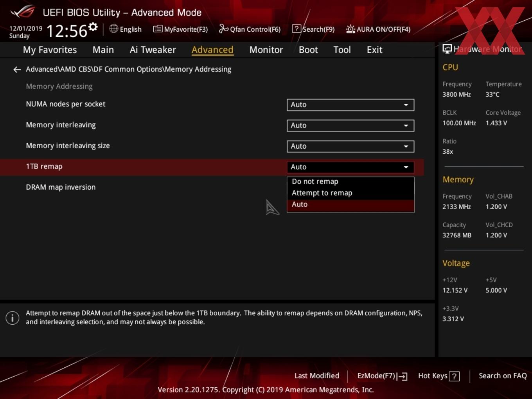Switch to My Favorites tab

[50, 50]
